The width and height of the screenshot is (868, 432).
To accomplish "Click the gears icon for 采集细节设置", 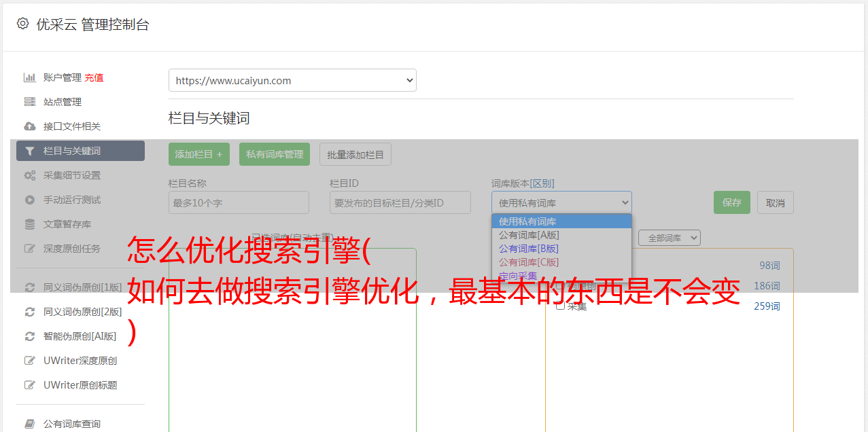I will point(29,175).
